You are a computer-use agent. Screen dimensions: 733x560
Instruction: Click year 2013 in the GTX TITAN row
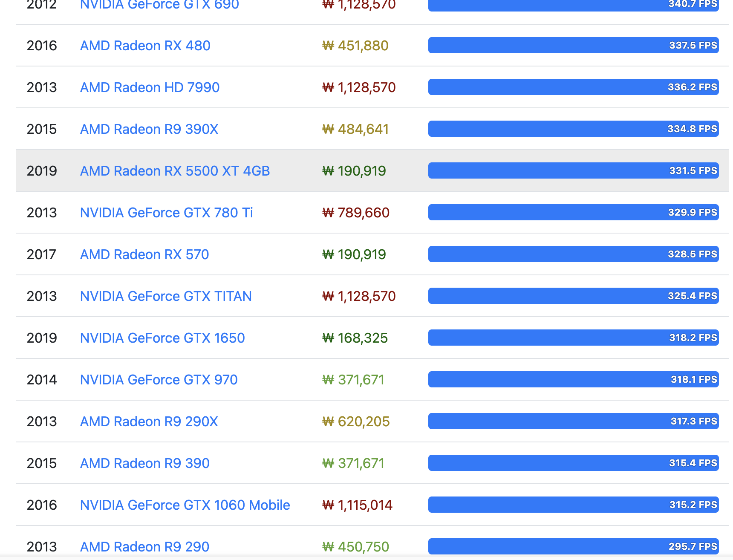point(42,296)
